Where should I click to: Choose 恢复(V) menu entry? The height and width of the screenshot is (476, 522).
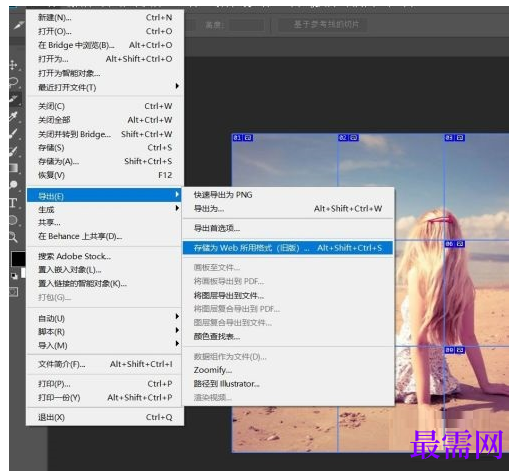tap(105, 175)
